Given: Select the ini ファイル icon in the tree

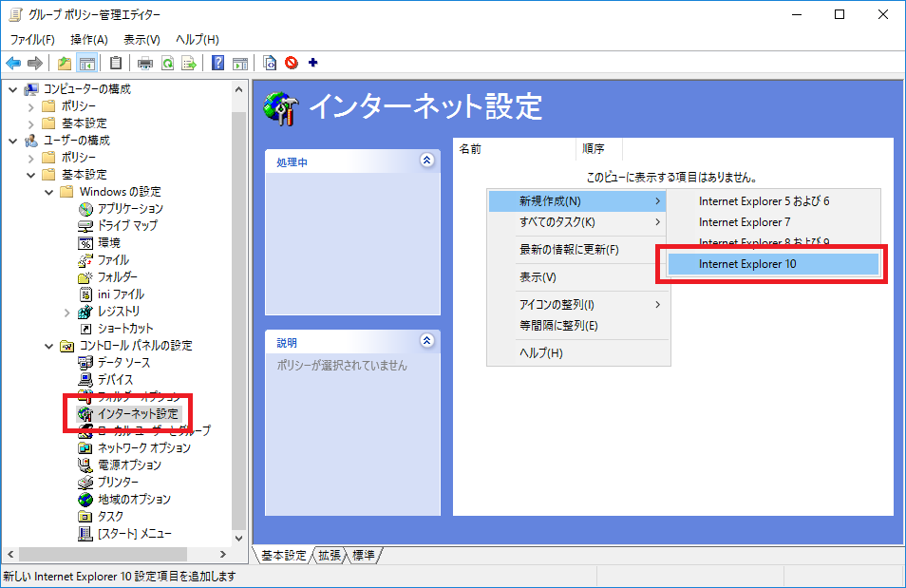Looking at the screenshot, I should click(x=85, y=294).
